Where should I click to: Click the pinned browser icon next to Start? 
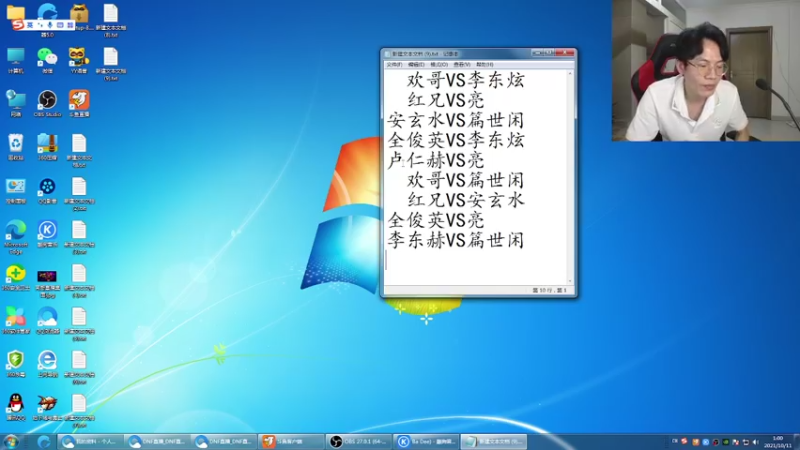[x=44, y=442]
